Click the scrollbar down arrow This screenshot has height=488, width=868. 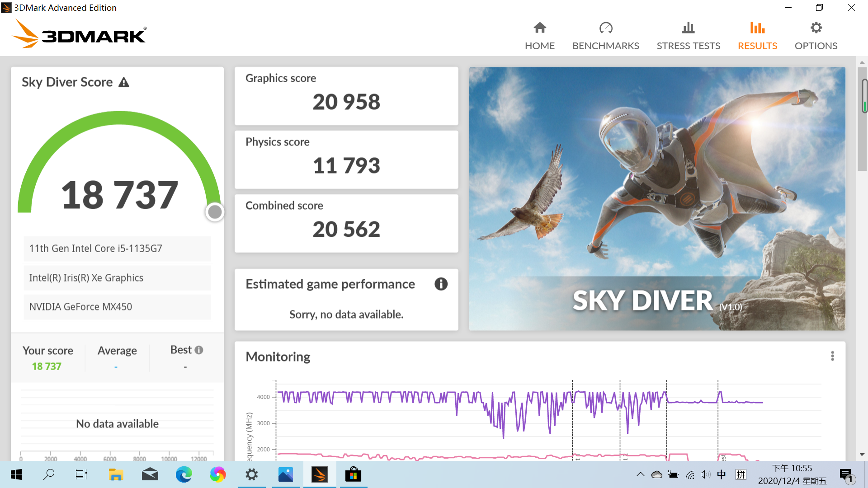pyautogui.click(x=862, y=455)
